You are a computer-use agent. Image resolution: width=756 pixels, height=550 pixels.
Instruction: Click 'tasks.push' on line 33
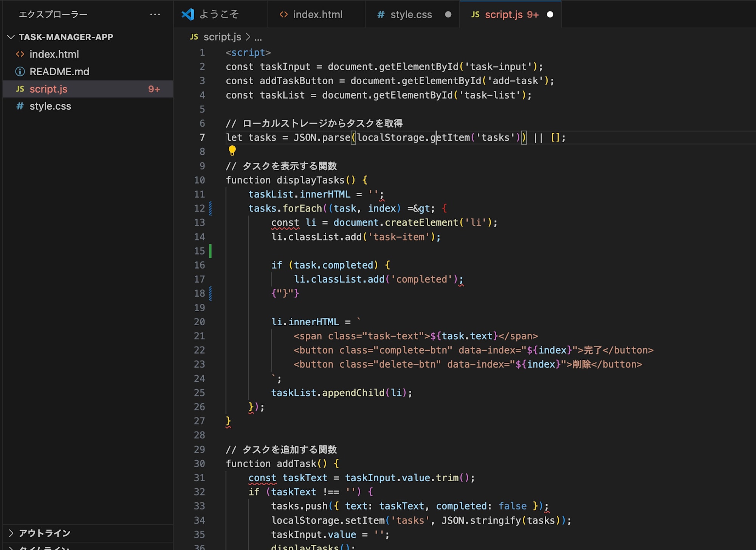pos(299,506)
